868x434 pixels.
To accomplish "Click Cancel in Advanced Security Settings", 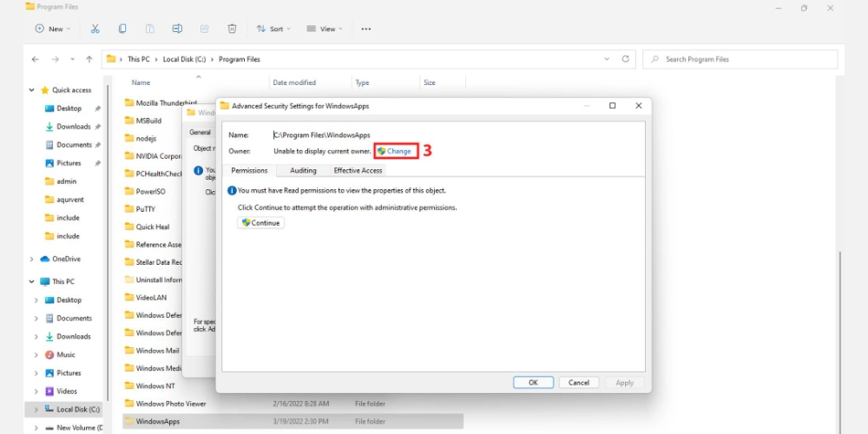I will pyautogui.click(x=578, y=383).
